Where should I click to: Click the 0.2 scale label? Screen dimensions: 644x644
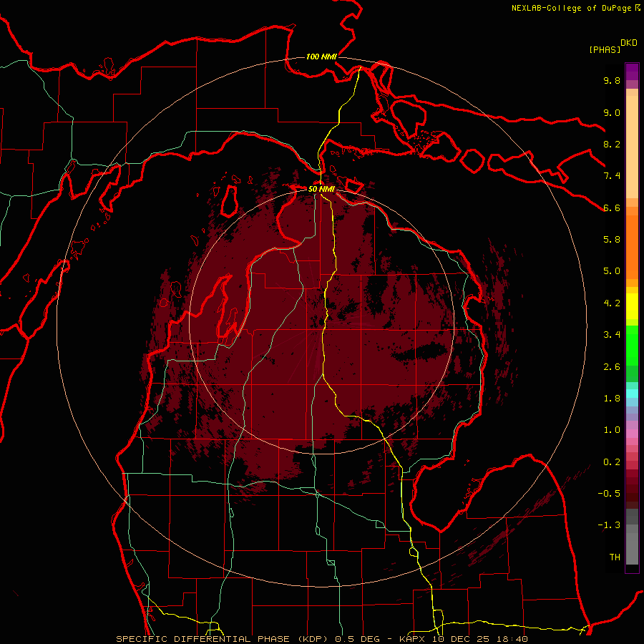612,462
